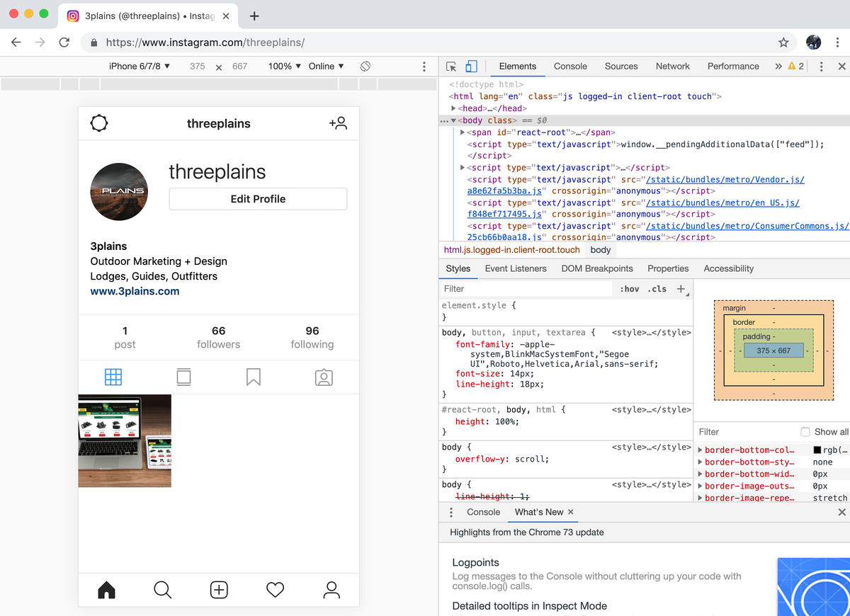The width and height of the screenshot is (850, 616).
Task: View the 66 followers list
Action: coord(218,337)
